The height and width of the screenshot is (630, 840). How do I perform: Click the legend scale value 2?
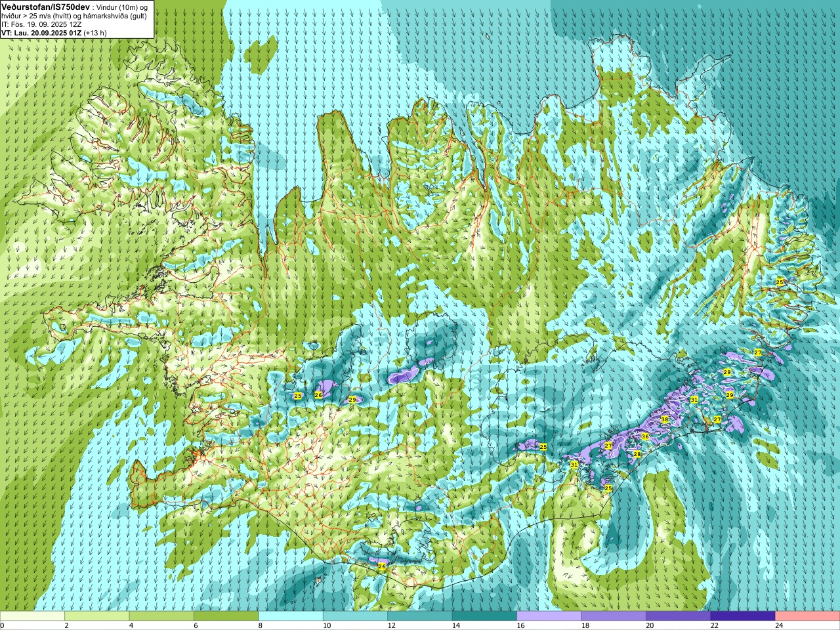coord(66,625)
